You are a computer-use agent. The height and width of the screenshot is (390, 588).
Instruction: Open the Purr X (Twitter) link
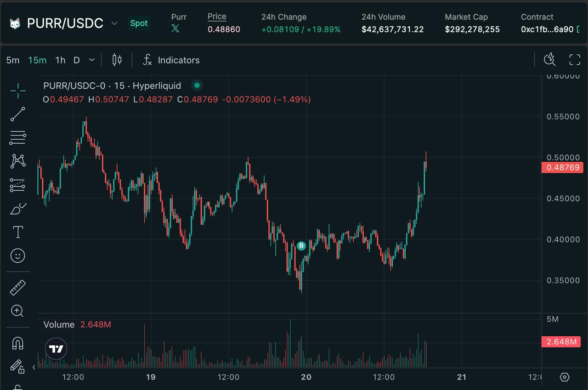pyautogui.click(x=175, y=28)
